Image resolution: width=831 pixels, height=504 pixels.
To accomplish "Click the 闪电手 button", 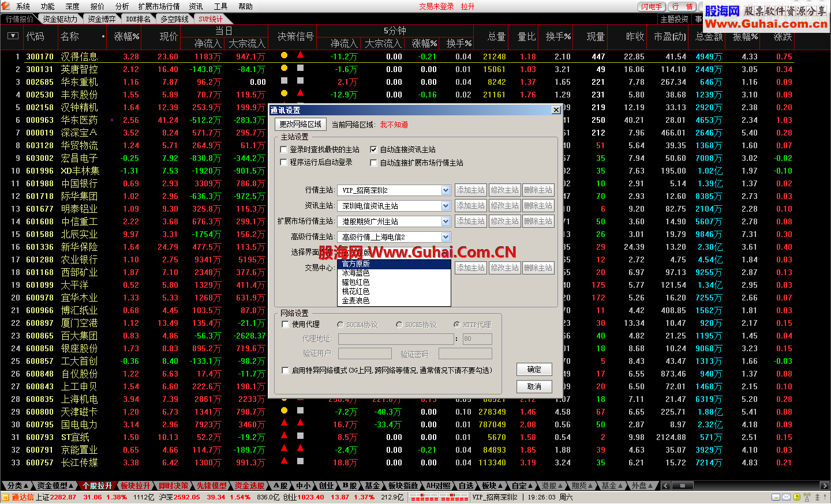I will coord(651,6).
